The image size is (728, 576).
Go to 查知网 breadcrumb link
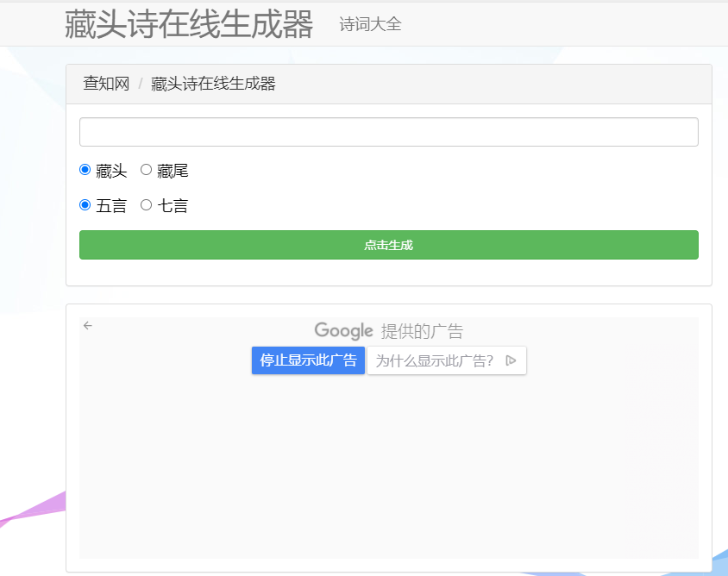tap(106, 84)
